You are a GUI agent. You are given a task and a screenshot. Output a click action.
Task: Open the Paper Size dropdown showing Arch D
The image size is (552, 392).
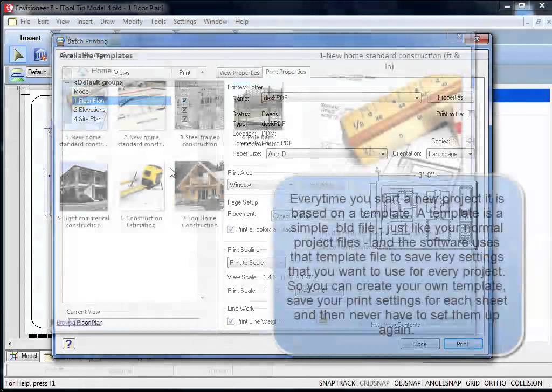pyautogui.click(x=327, y=153)
